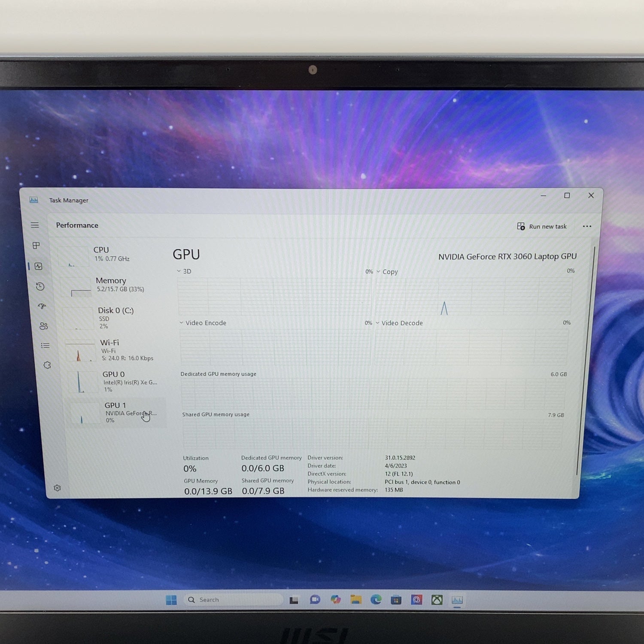Launch Microsoft Edge from the taskbar

[376, 600]
